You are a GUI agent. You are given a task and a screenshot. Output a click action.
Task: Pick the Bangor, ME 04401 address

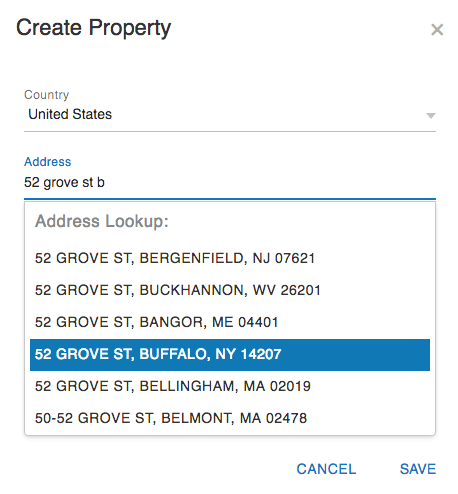pos(230,322)
